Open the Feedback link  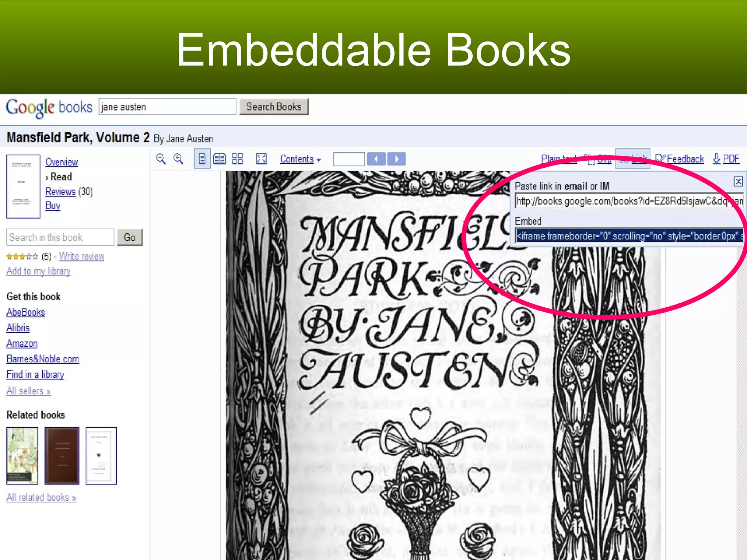pos(680,159)
